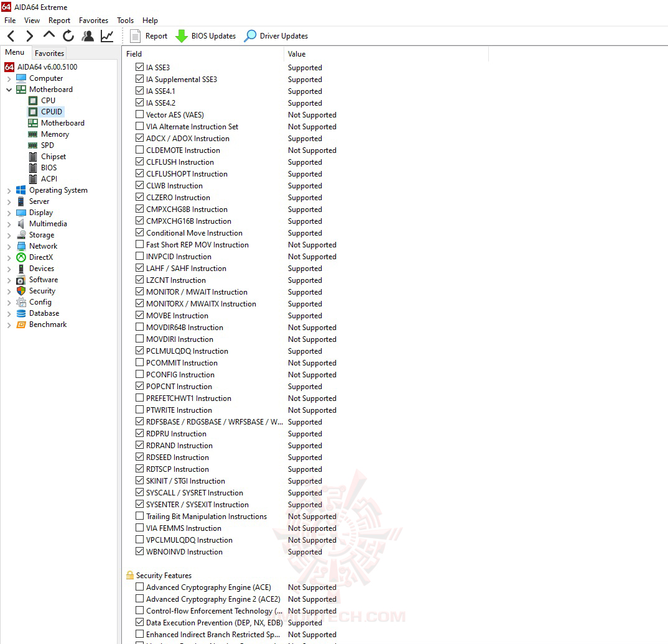The width and height of the screenshot is (668, 644).
Task: Click the Multimedia speaker icon
Action: 21,224
